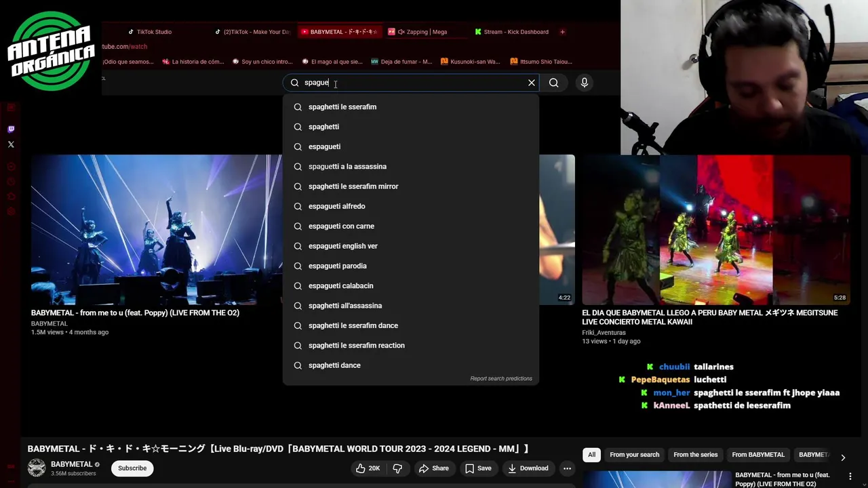Screen dimensions: 868x488
Task: Open chat user 'kAnneeL' name
Action: [671, 405]
